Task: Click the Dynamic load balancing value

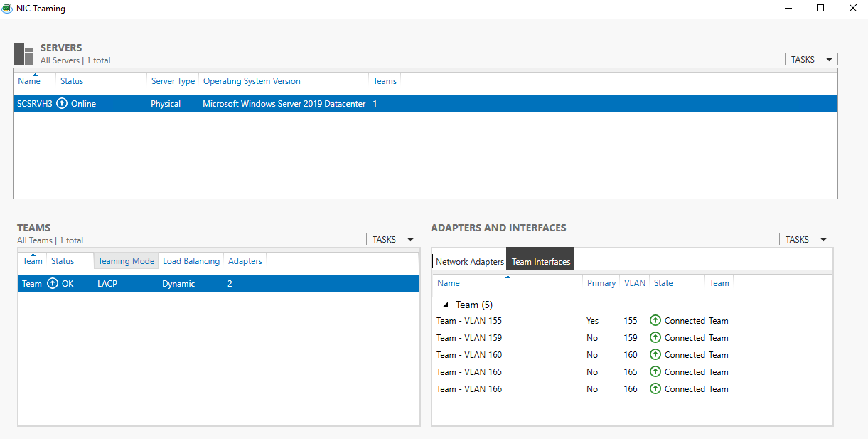Action: pos(178,284)
